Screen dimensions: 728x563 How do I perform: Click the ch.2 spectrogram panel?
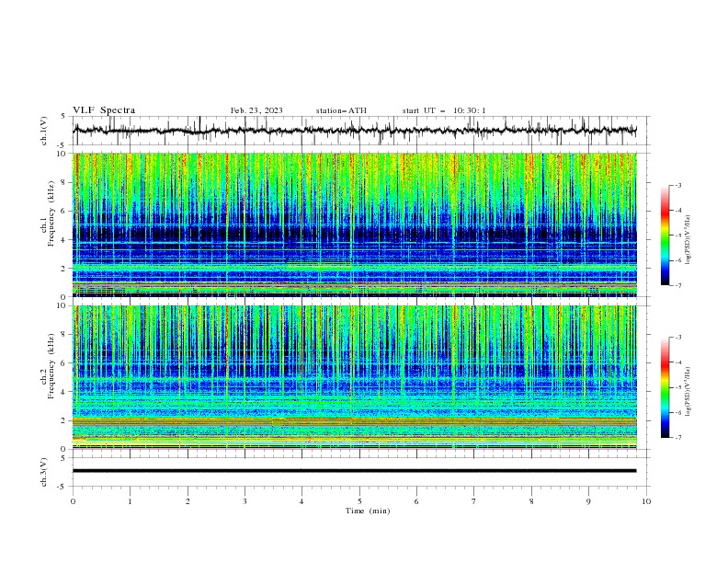(x=355, y=377)
